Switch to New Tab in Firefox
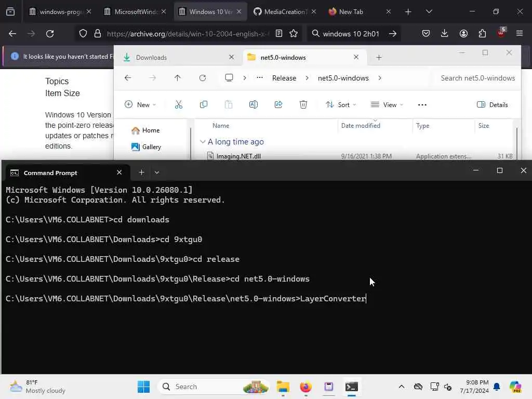Screen dimensions: 532x399 point(360,11)
